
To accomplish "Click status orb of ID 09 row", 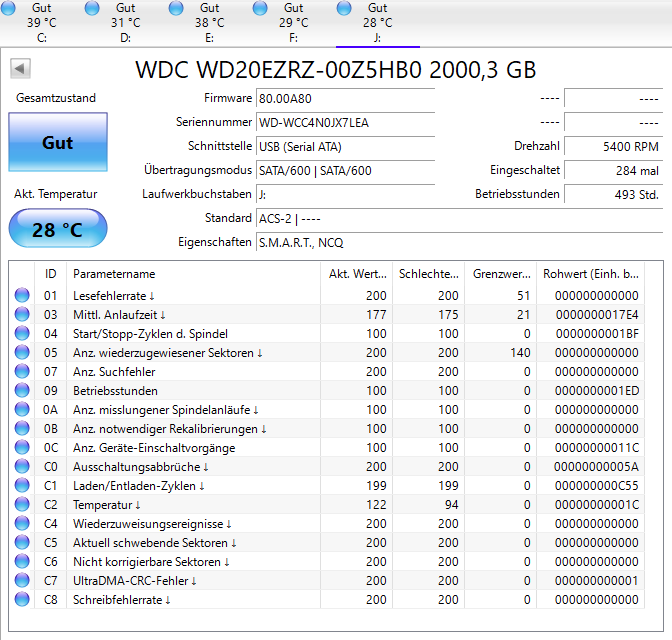I will click(x=22, y=390).
